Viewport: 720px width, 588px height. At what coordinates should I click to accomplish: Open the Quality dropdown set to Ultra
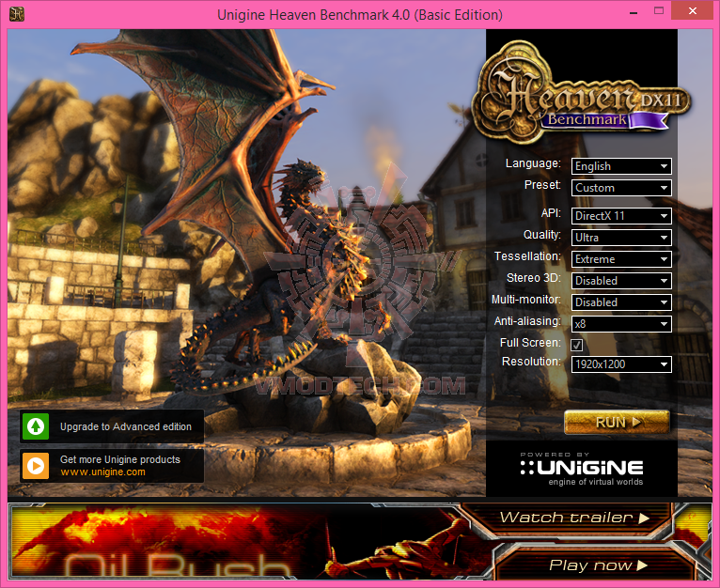point(621,238)
